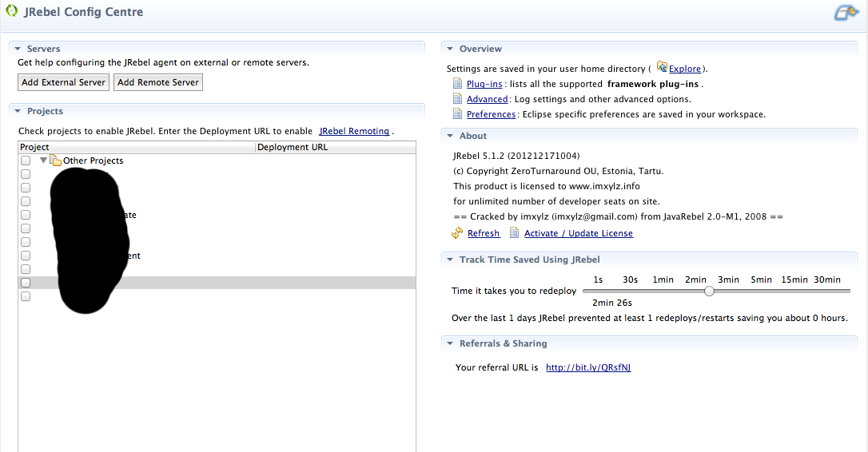Click the redeploy time slider handle
The width and height of the screenshot is (868, 452).
(x=709, y=291)
